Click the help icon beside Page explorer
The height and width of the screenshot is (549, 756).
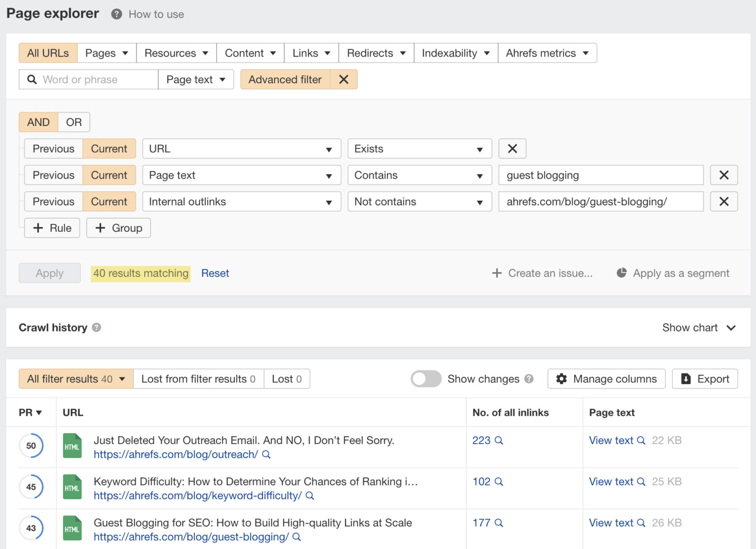117,14
